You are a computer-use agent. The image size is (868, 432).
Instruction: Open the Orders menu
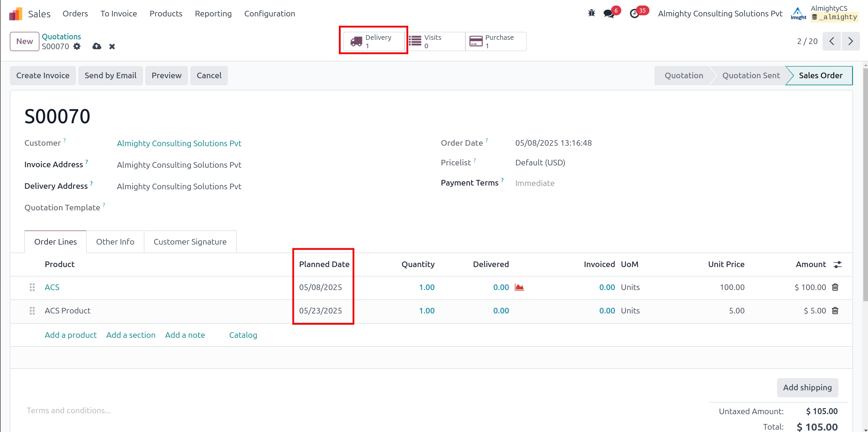pyautogui.click(x=75, y=14)
